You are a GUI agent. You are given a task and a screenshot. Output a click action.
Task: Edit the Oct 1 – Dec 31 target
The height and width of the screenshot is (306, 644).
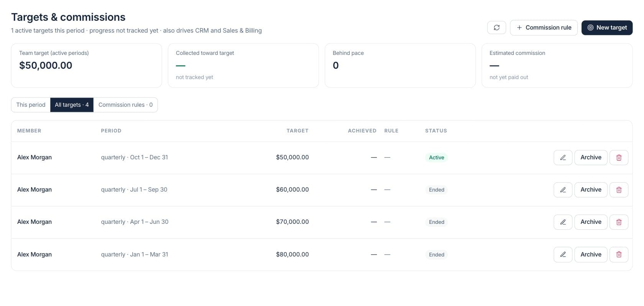pos(563,157)
